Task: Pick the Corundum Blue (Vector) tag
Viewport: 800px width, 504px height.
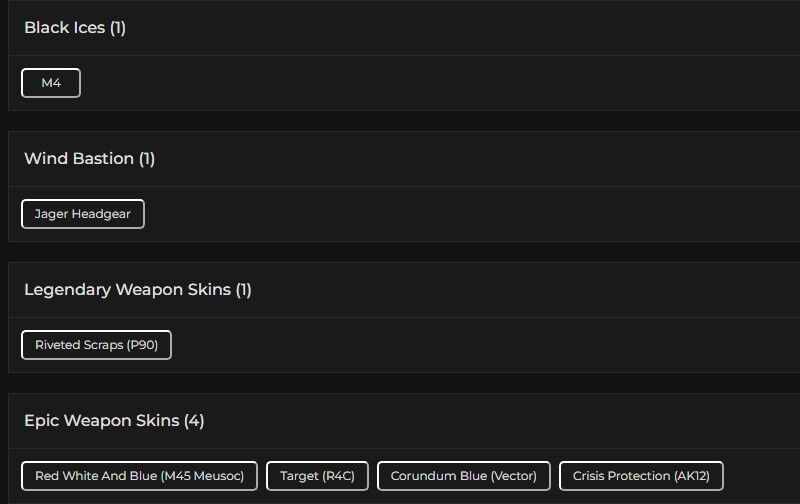Action: 463,476
